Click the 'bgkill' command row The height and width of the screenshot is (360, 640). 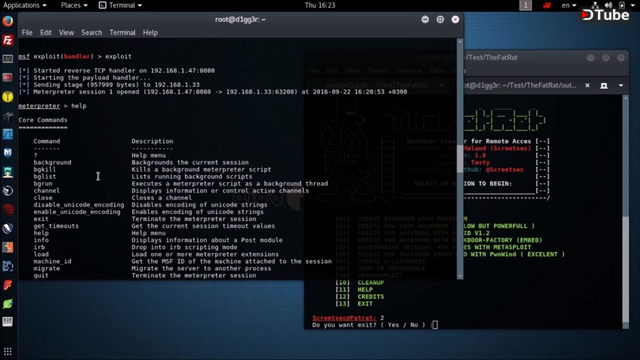[x=152, y=169]
